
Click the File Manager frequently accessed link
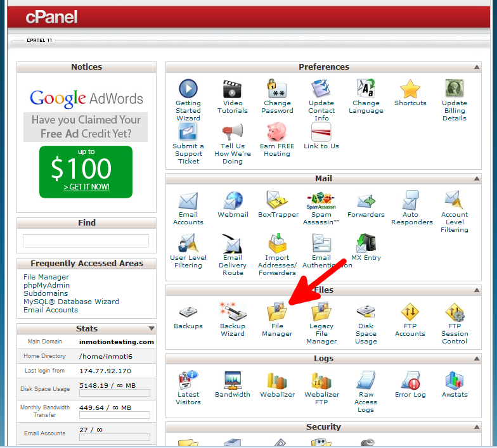tap(46, 277)
